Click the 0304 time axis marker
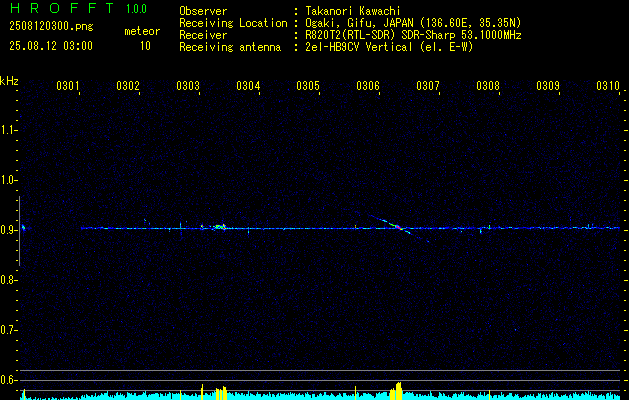This screenshot has height=400, width=629. [248, 85]
